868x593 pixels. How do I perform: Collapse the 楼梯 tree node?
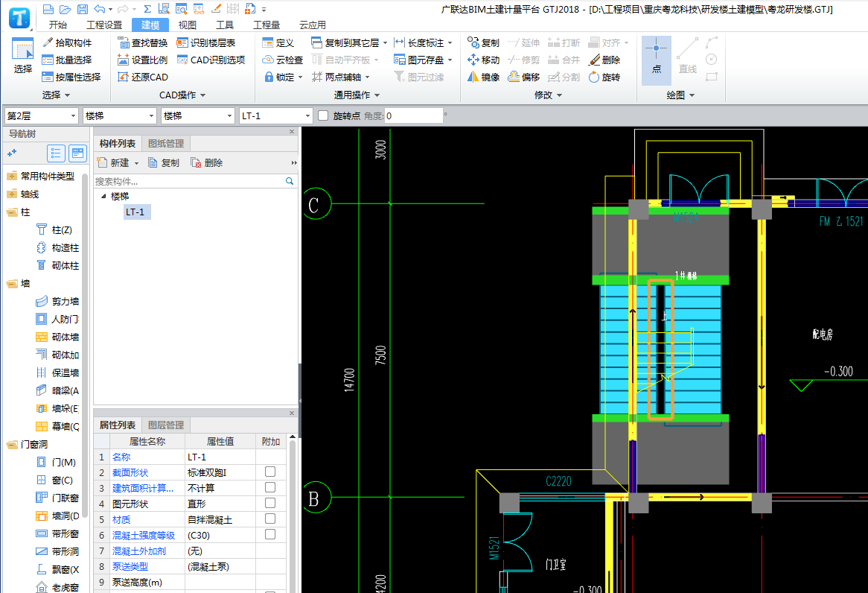click(103, 196)
